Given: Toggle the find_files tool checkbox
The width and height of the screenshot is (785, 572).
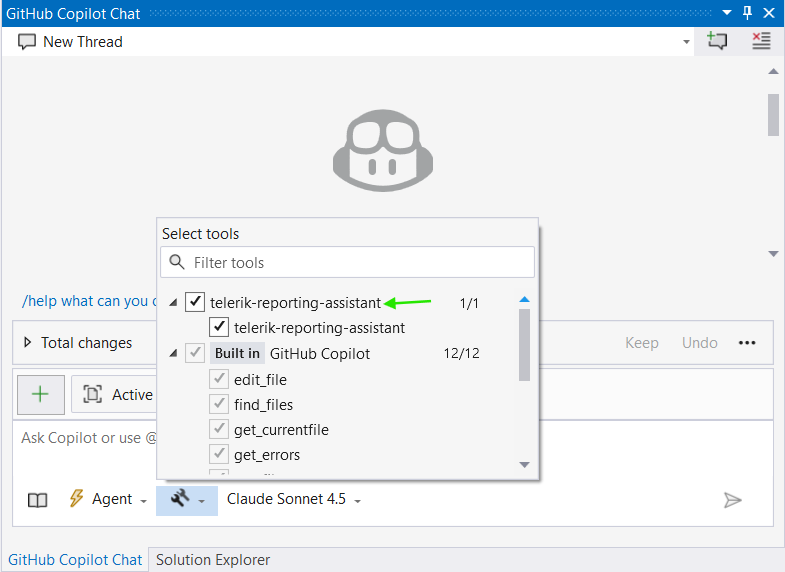Looking at the screenshot, I should point(219,403).
